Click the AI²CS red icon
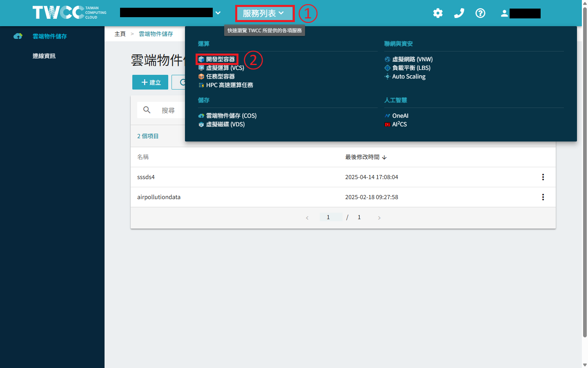The width and height of the screenshot is (588, 368). pos(387,124)
